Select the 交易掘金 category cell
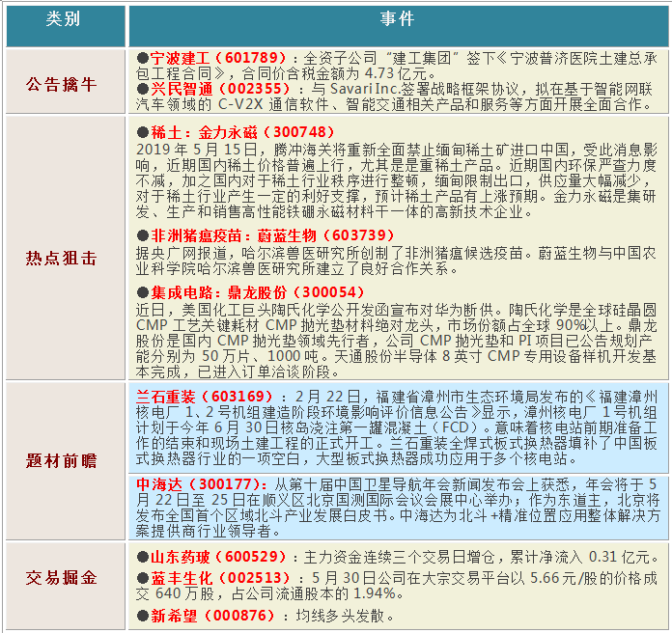 pos(66,586)
